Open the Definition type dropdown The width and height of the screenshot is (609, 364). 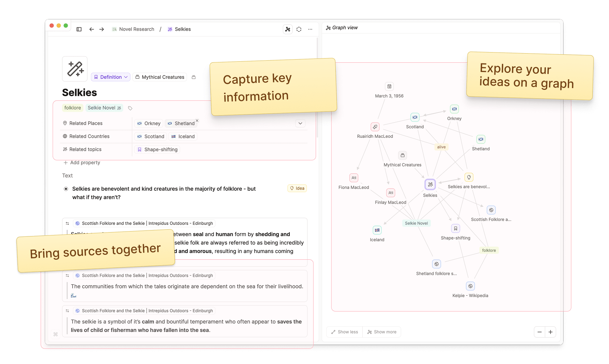[111, 77]
